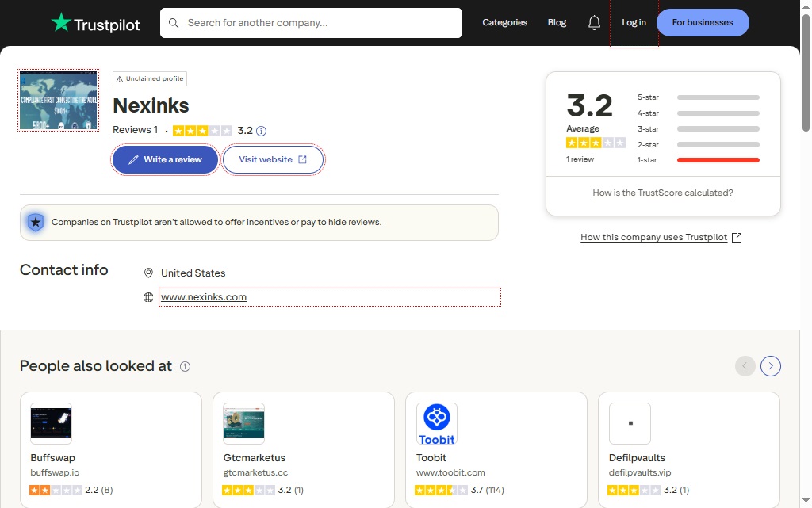Click the Gtcmarketus card logo
Viewport: 812px width, 508px height.
pos(243,423)
